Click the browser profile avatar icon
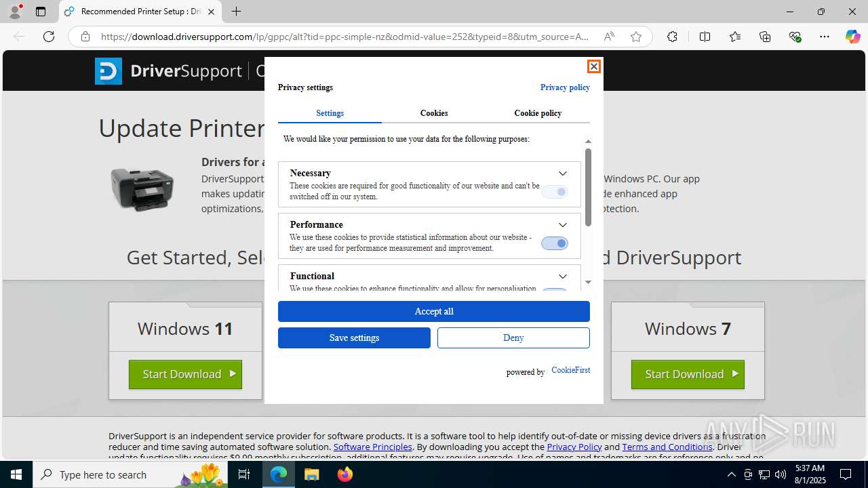The height and width of the screenshot is (488, 868). point(15,12)
